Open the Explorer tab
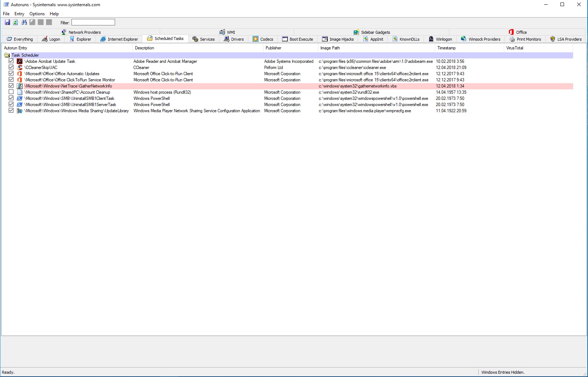The height and width of the screenshot is (377, 588). [x=81, y=39]
